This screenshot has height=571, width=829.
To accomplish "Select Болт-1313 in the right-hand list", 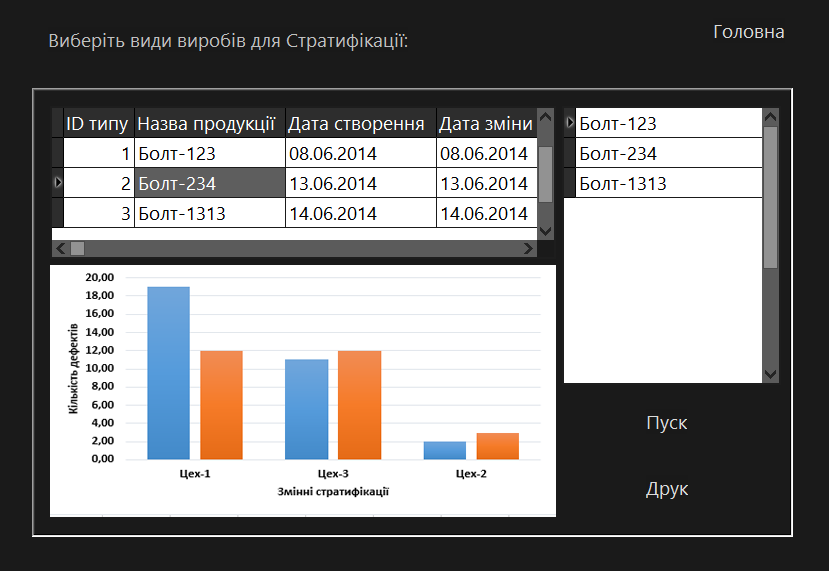I will click(x=669, y=183).
